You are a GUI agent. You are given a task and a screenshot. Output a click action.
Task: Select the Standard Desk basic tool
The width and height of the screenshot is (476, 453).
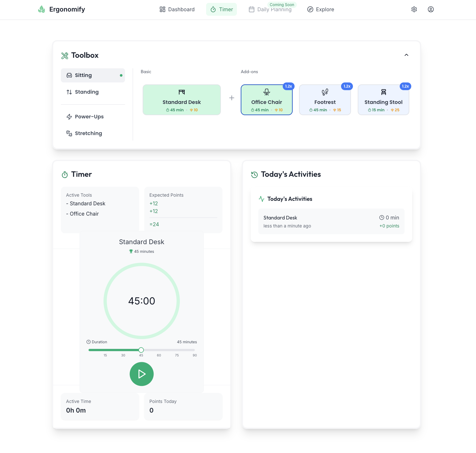pos(181,100)
